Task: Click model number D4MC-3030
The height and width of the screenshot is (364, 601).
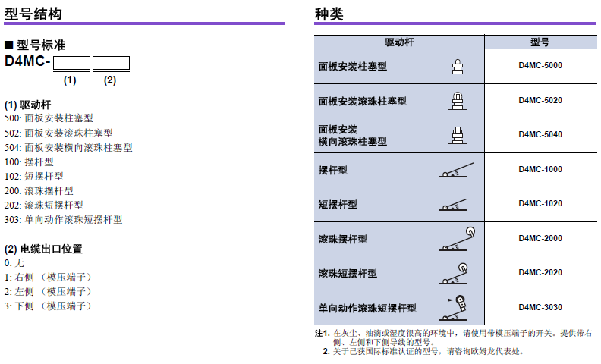Action: tap(540, 307)
